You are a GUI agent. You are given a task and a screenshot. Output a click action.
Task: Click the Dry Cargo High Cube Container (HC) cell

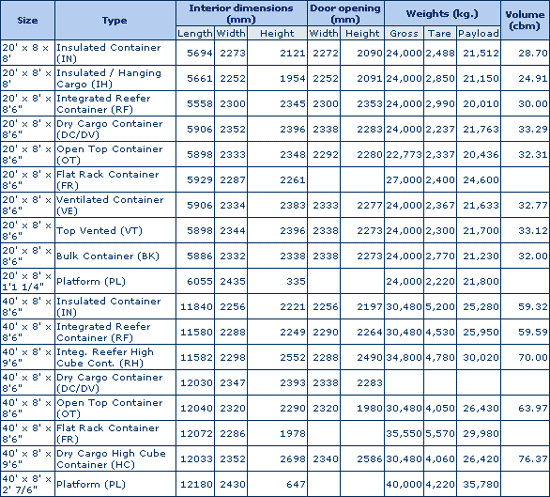(x=115, y=458)
